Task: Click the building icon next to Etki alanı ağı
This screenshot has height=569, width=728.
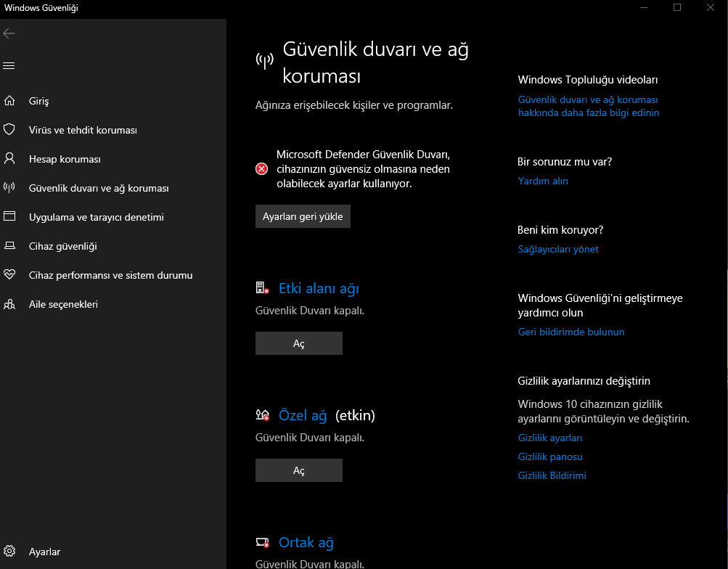Action: [262, 287]
